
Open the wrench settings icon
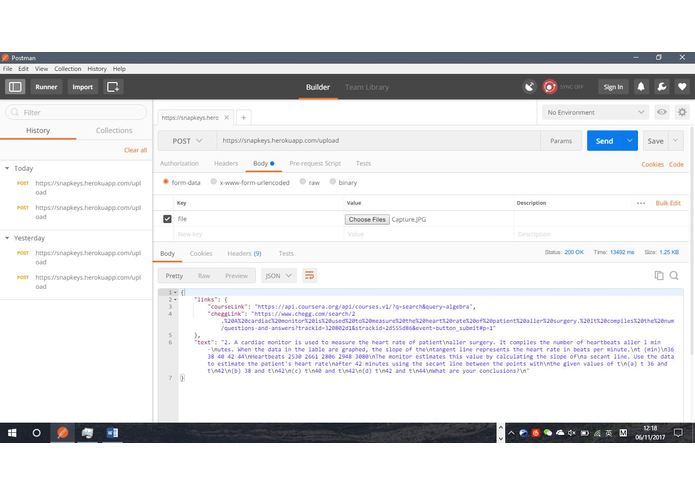coord(661,87)
